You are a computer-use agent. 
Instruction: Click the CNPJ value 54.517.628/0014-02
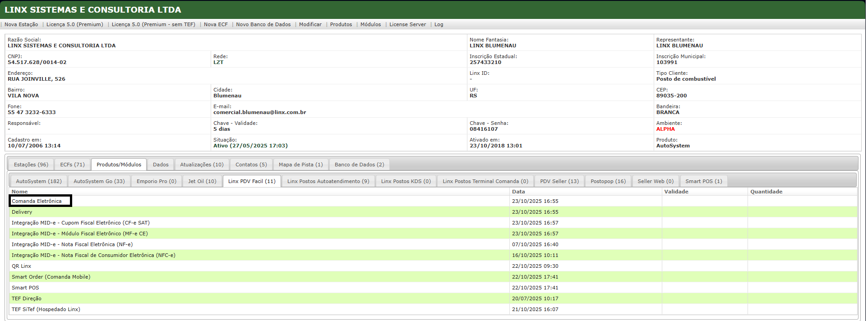37,62
